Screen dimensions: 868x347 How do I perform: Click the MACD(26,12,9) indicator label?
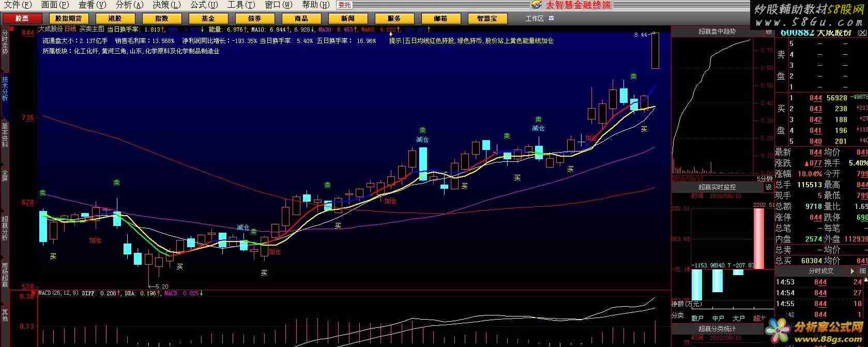[x=58, y=293]
